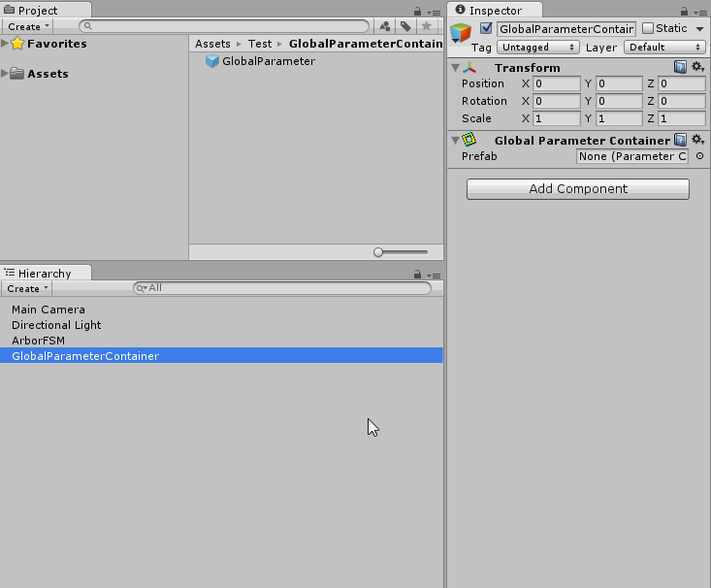Open the Tag dropdown showing Untagged
Image resolution: width=711 pixels, height=588 pixels.
coord(538,48)
